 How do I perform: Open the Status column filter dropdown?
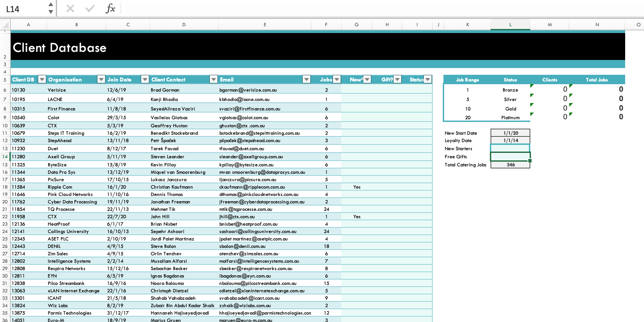click(x=427, y=79)
